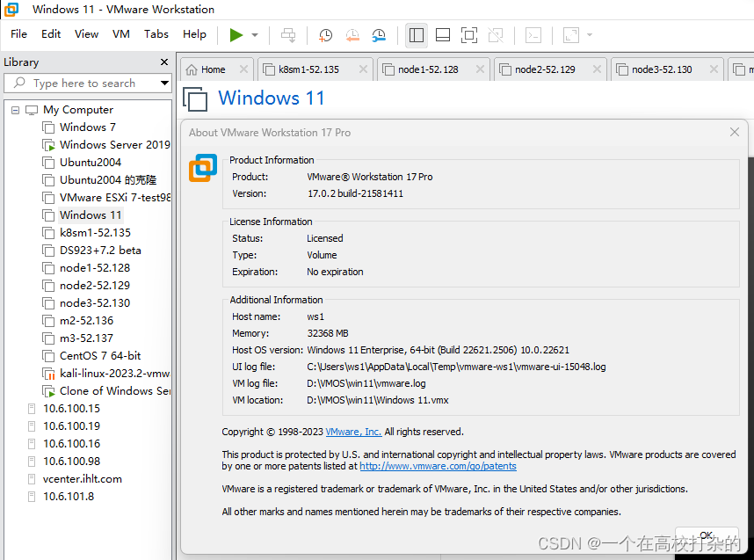Toggle the thumbnail bar view icon
The height and width of the screenshot is (560, 754).
[443, 35]
